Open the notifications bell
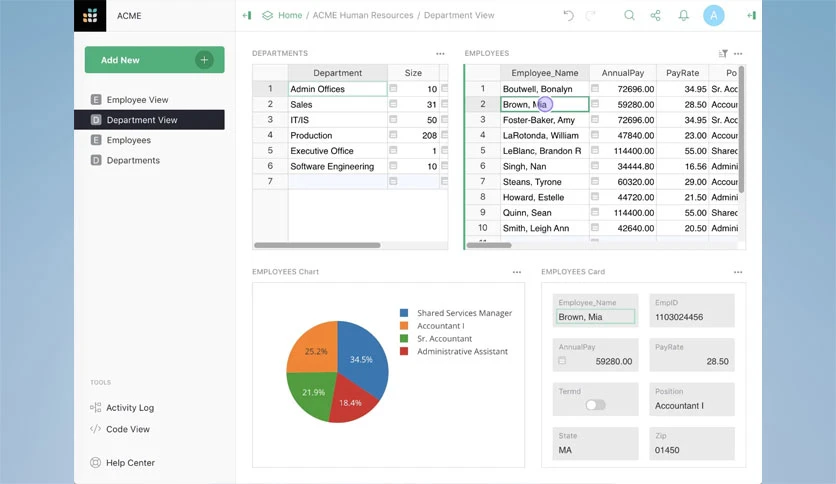 click(x=684, y=15)
